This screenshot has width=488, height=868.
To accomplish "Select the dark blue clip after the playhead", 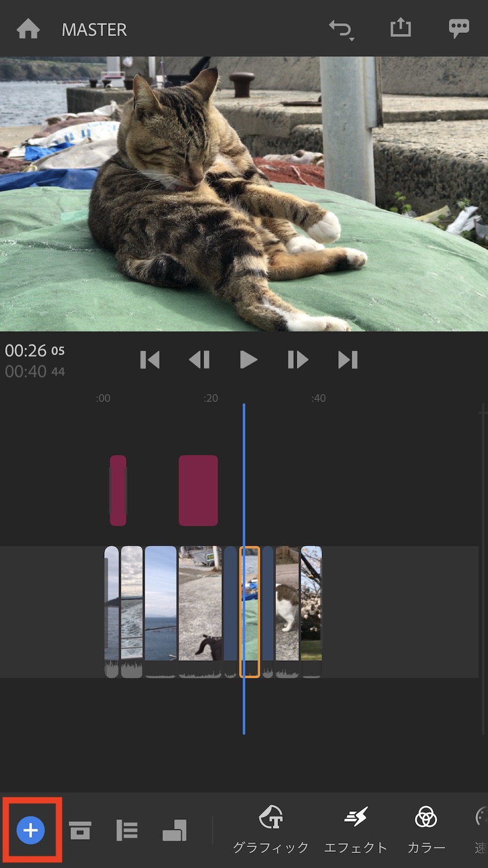I will pos(268,612).
